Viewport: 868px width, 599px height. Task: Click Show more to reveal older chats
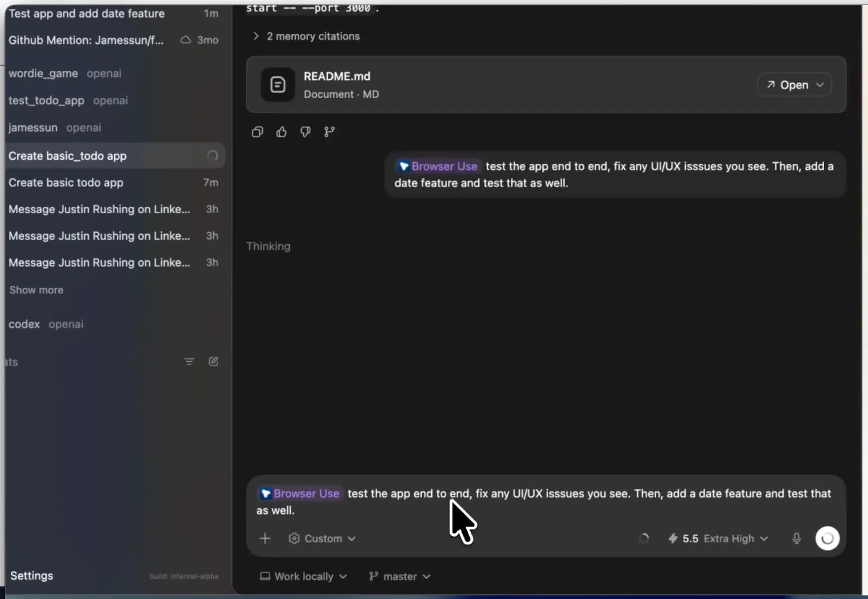point(36,290)
